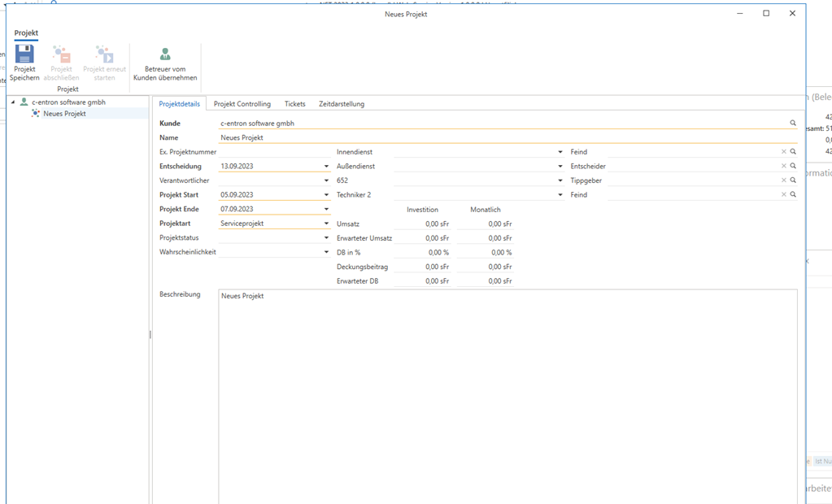Open the search for the Entscheider field
This screenshot has height=504, width=832.
pos(793,167)
